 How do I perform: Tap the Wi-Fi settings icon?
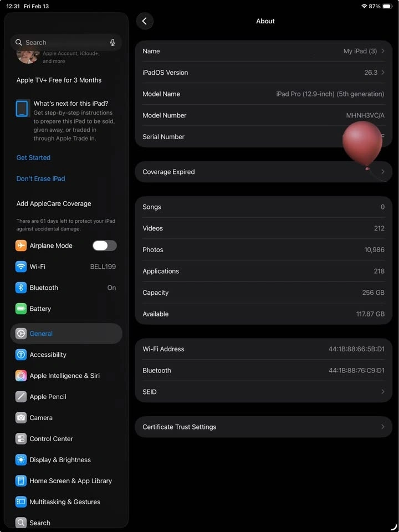pos(21,267)
